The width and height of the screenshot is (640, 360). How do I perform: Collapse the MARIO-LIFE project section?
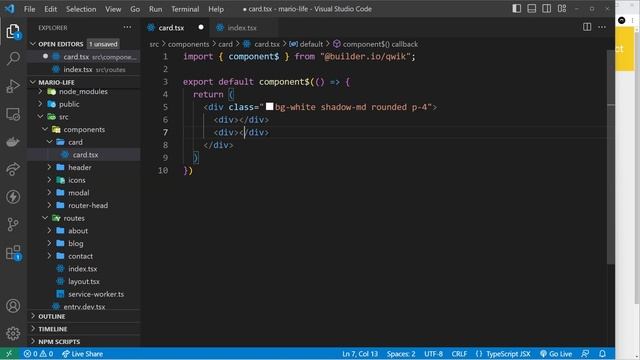pos(33,82)
